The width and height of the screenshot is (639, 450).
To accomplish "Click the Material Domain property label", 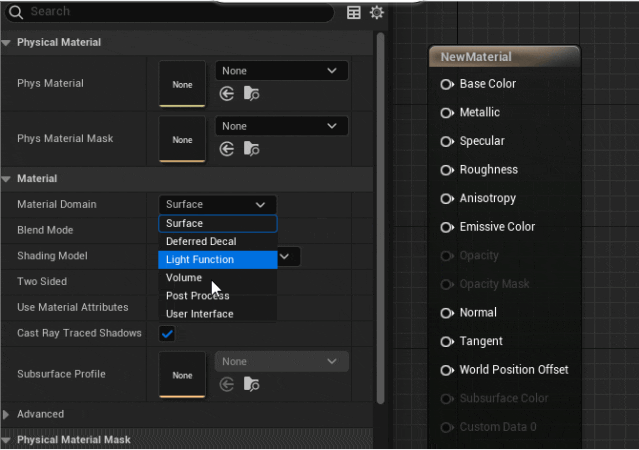I will coord(57,204).
